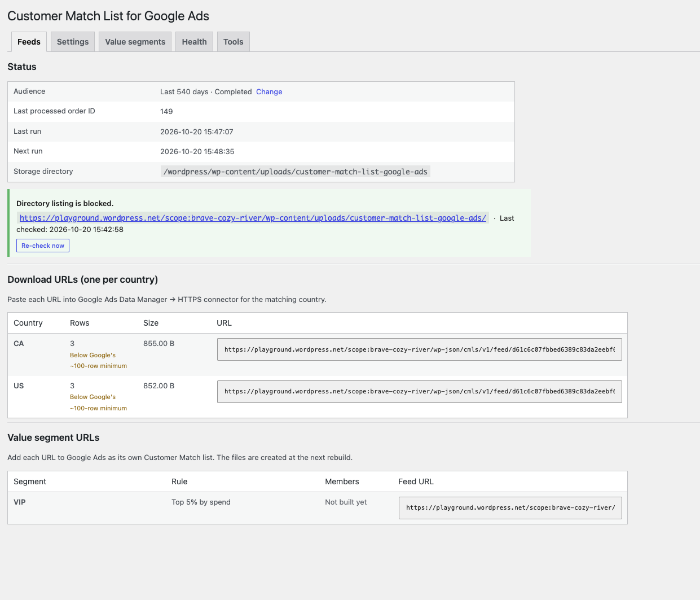Click the Value segment URLs heading

pos(54,438)
